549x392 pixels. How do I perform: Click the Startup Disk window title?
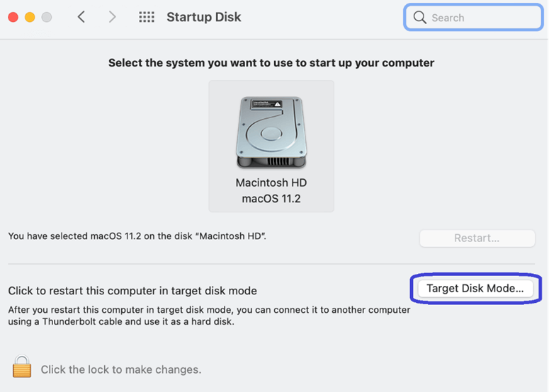coord(204,17)
